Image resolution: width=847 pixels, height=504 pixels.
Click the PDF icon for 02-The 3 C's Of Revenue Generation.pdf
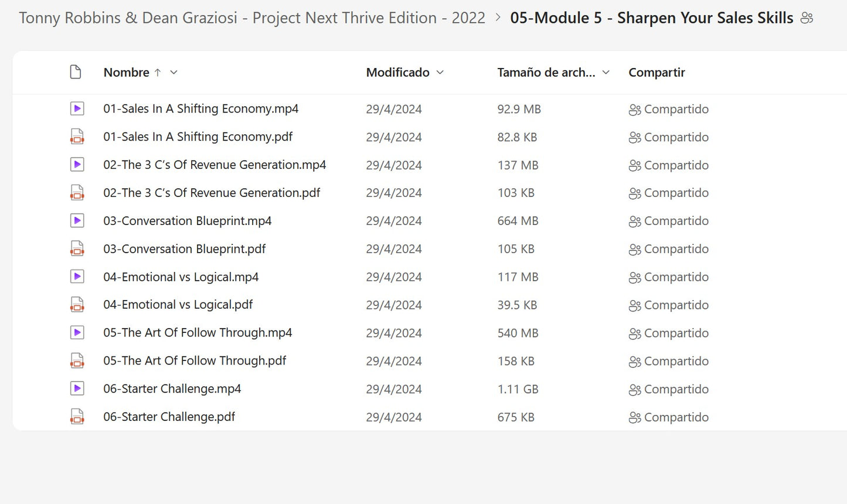pyautogui.click(x=77, y=193)
